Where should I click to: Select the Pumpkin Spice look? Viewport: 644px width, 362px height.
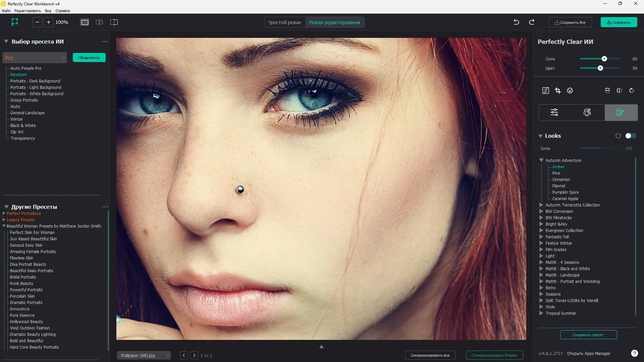pos(565,192)
